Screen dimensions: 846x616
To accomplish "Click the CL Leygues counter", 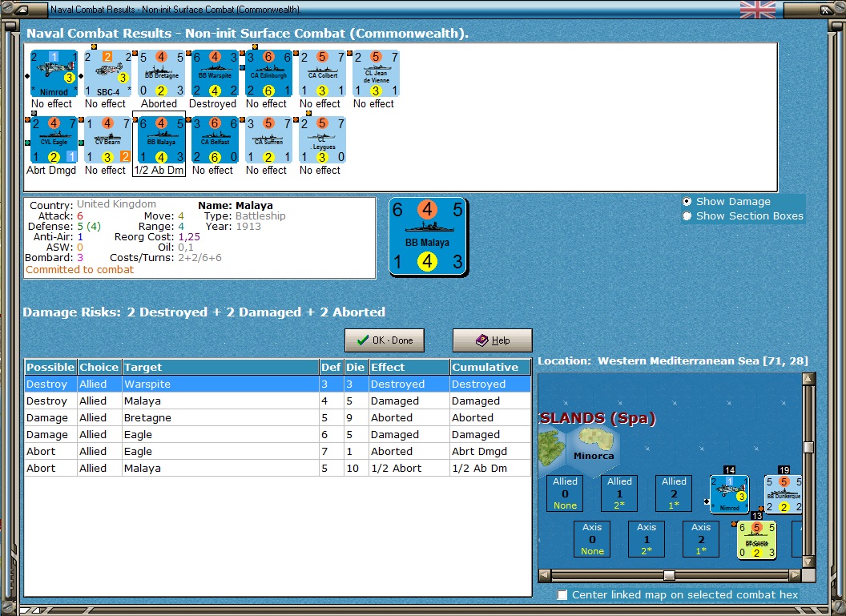I will (322, 139).
